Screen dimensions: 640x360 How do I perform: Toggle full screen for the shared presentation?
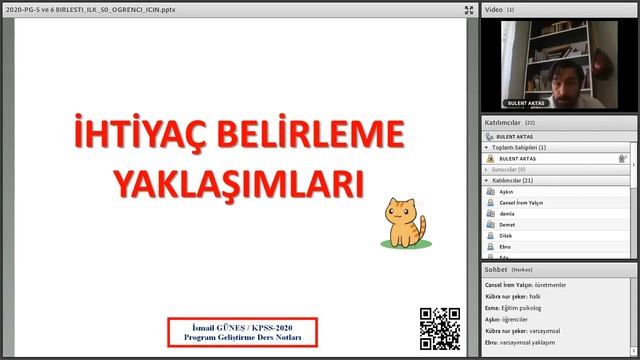[x=469, y=10]
